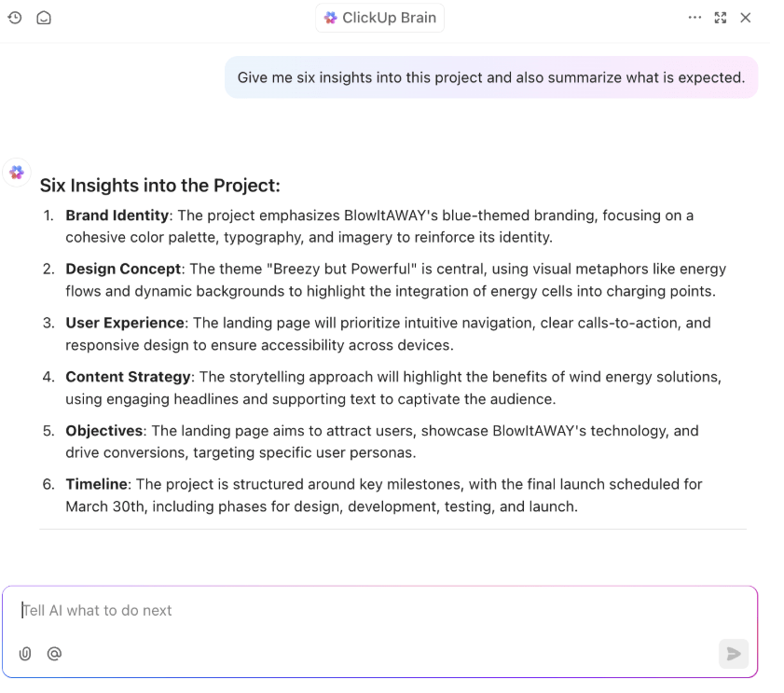Select the user prompt message bubble
This screenshot has height=693, width=784.
click(x=491, y=77)
